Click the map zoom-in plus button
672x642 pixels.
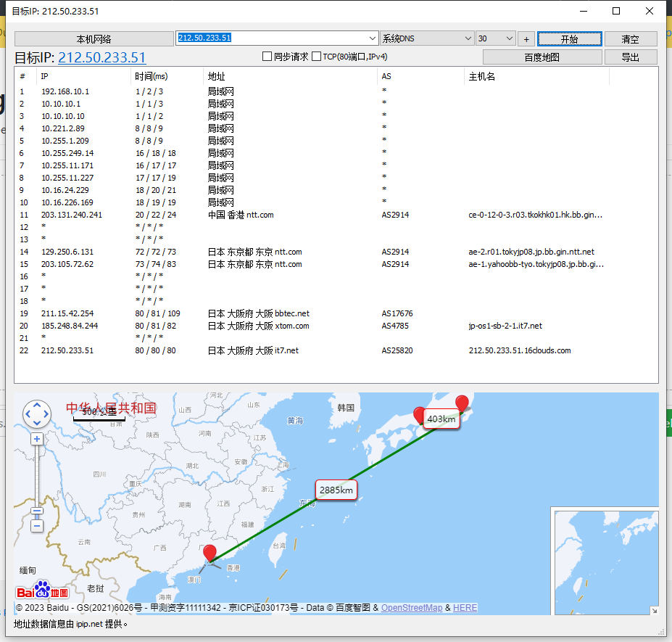tap(37, 440)
